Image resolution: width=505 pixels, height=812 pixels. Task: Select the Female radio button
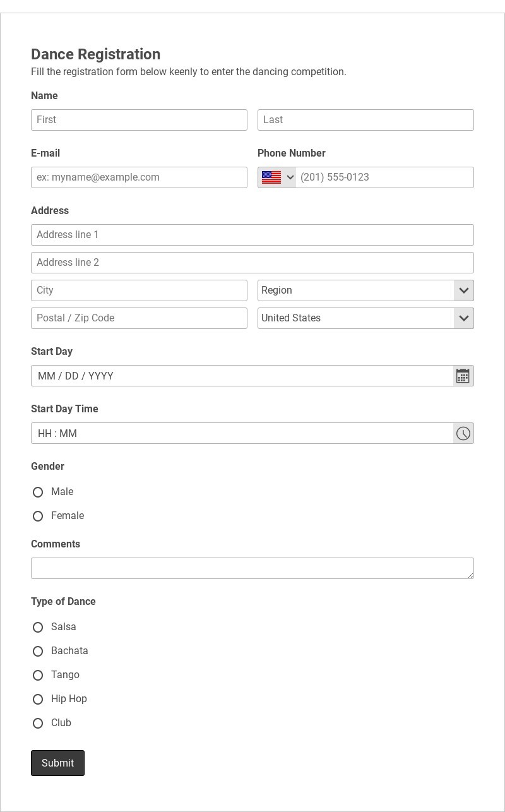(x=38, y=516)
